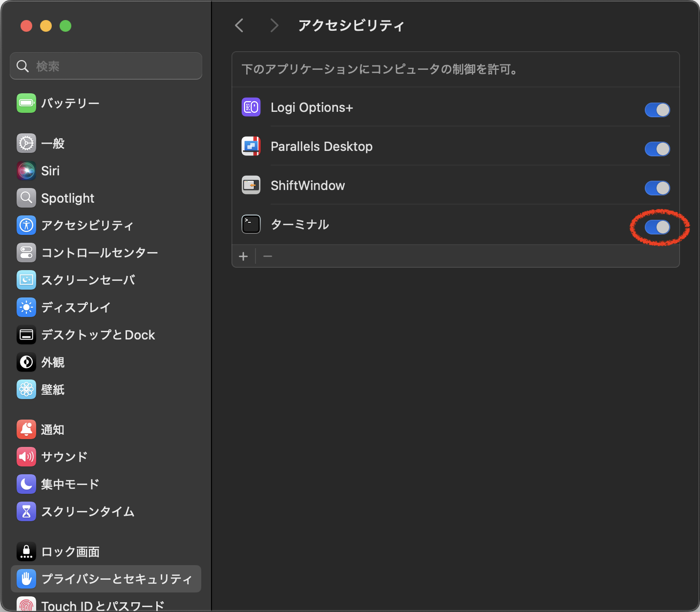Click サウンド sound icon
The image size is (700, 612).
coord(26,457)
